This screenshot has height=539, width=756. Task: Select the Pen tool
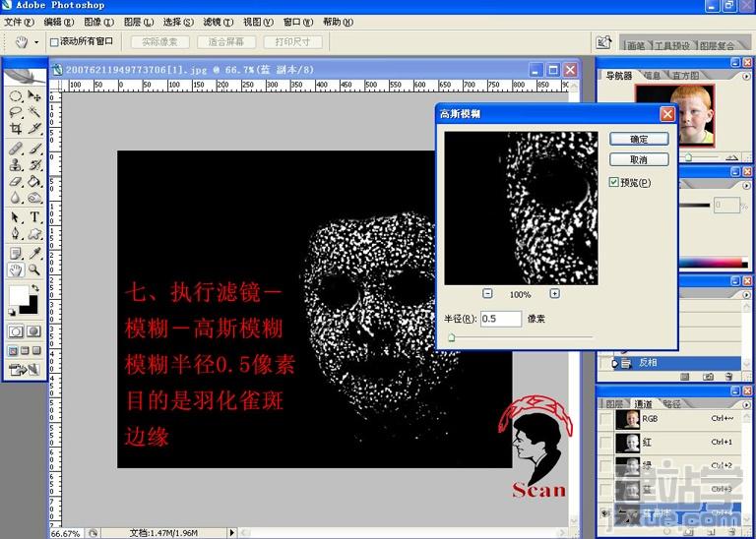pos(16,234)
